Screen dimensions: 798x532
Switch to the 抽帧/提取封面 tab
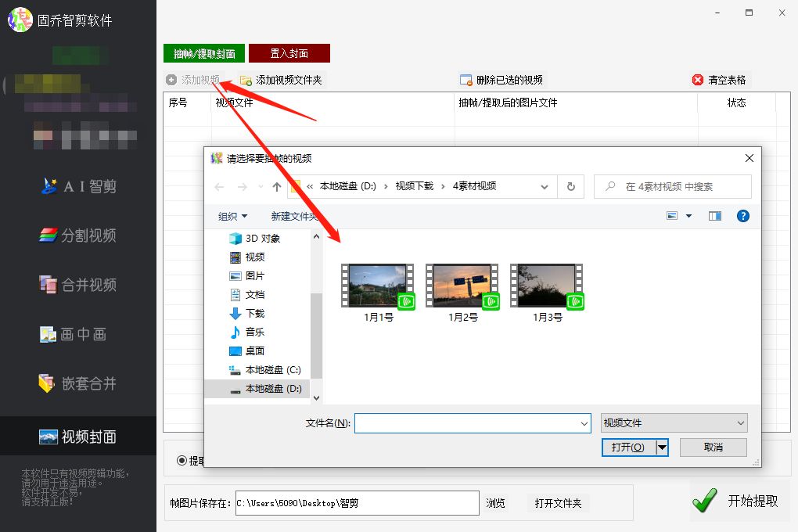tap(204, 53)
